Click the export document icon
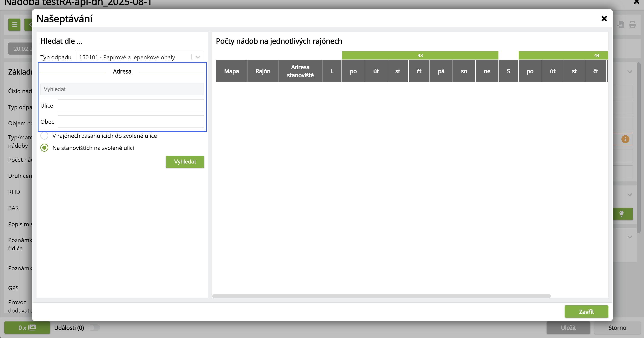Screen dimensions: 644x338 (620, 24)
